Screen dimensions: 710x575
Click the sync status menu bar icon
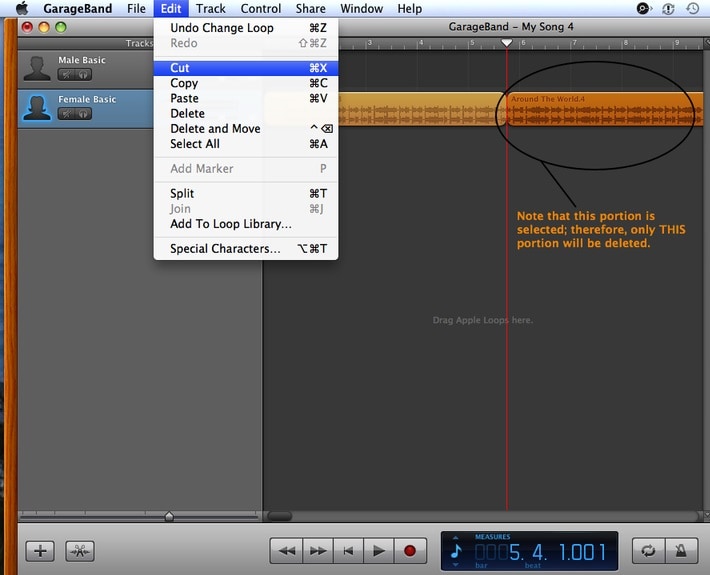668,8
